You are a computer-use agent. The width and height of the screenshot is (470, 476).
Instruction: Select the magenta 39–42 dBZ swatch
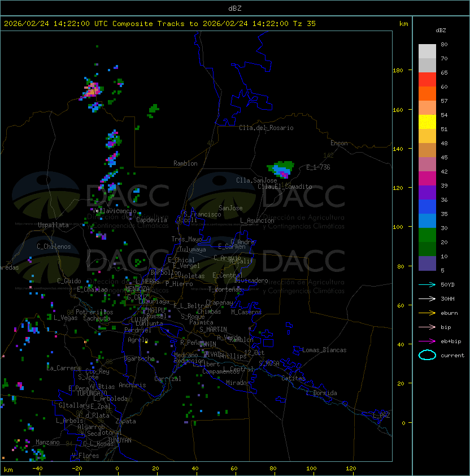(x=427, y=179)
